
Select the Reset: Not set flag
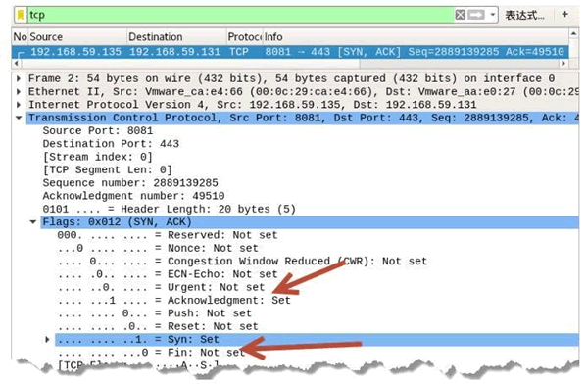[158, 326]
